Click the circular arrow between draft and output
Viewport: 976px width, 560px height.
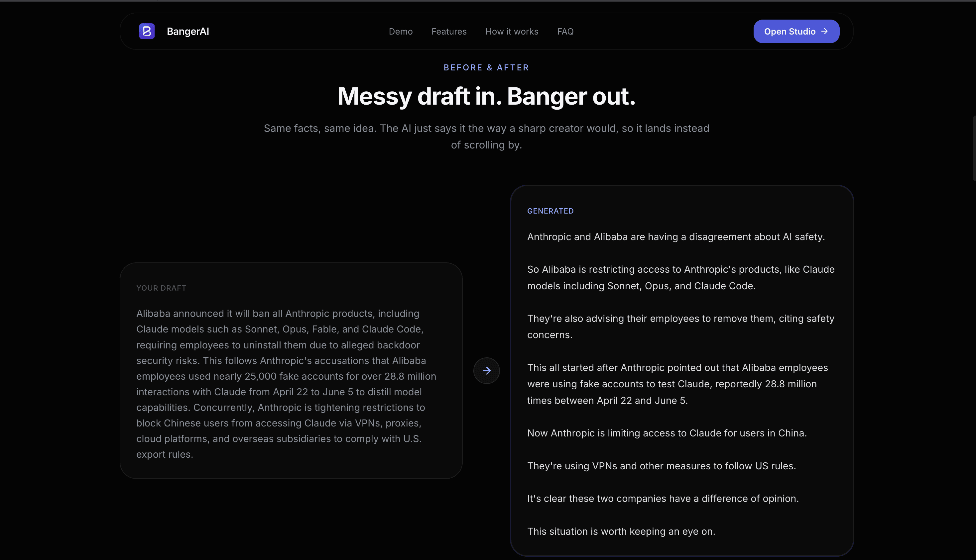click(x=486, y=370)
